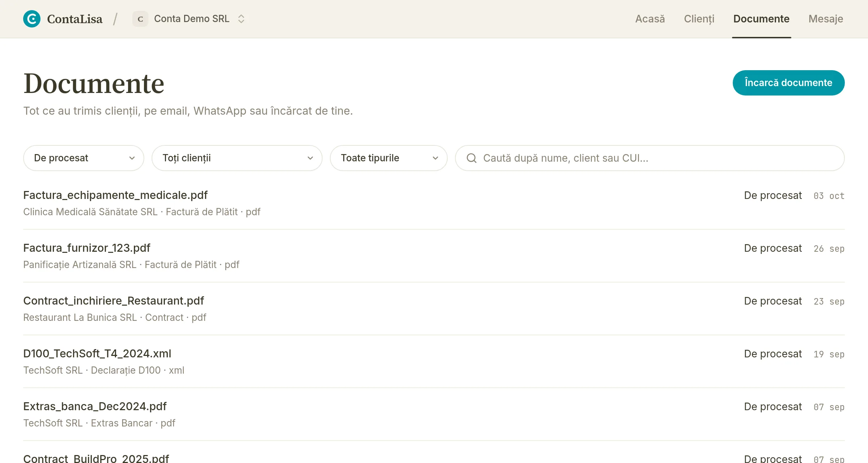Click the 26 sep date of supplier invoice
The height and width of the screenshot is (463, 868).
(829, 249)
